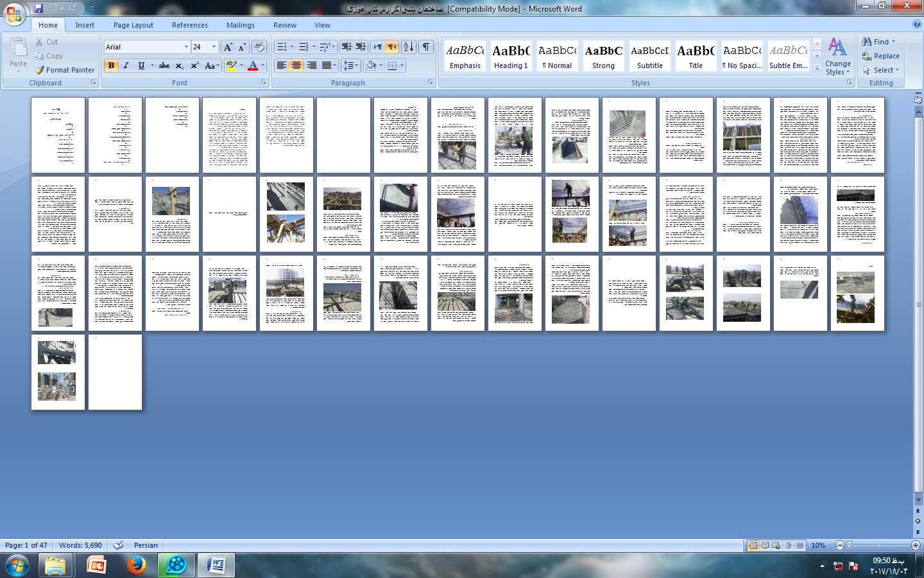
Task: Open the Page Layout tab
Action: (133, 25)
